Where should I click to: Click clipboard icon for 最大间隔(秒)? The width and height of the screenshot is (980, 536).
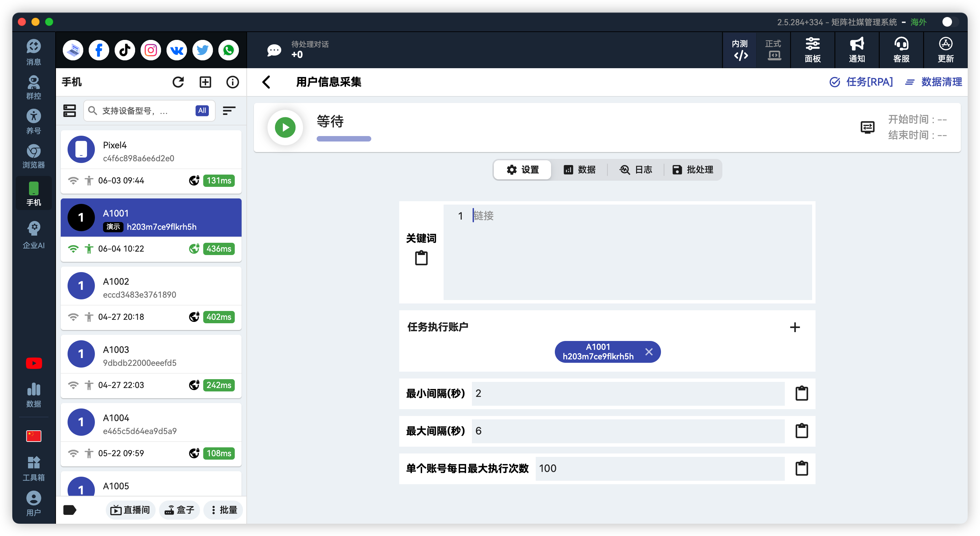tap(802, 431)
